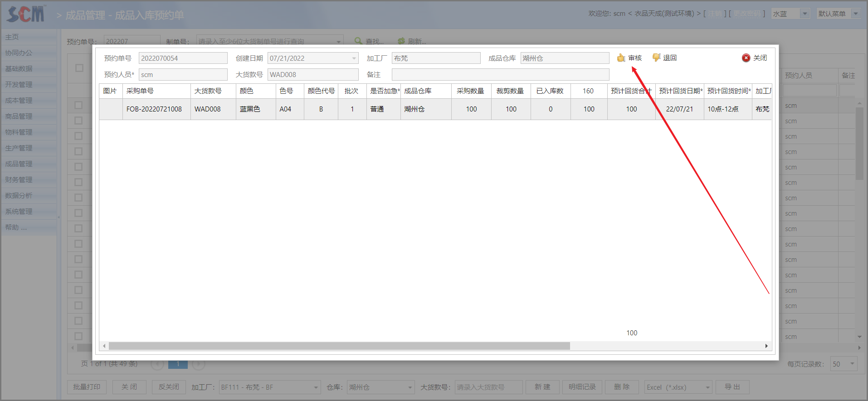
Task: Click the green 刷新 refresh icon
Action: [401, 41]
